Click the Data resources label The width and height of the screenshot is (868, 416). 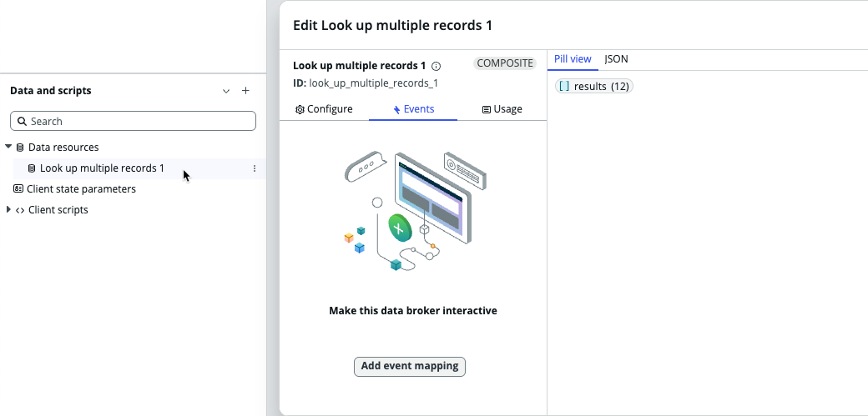pyautogui.click(x=63, y=148)
